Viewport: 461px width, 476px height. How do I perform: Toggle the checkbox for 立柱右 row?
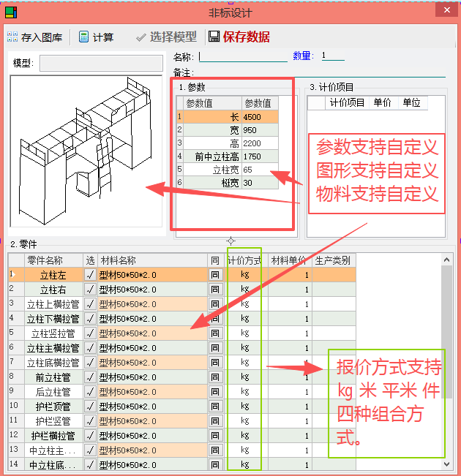pos(90,290)
